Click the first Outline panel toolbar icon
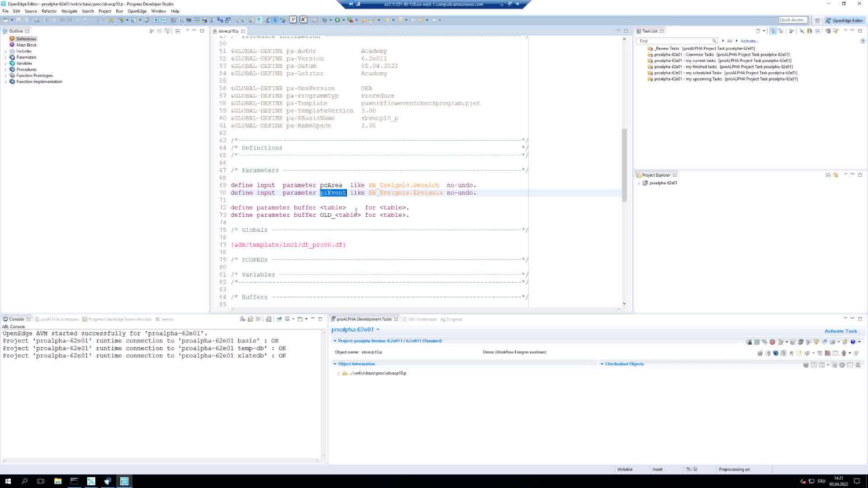The height and width of the screenshot is (488, 868). pyautogui.click(x=152, y=31)
